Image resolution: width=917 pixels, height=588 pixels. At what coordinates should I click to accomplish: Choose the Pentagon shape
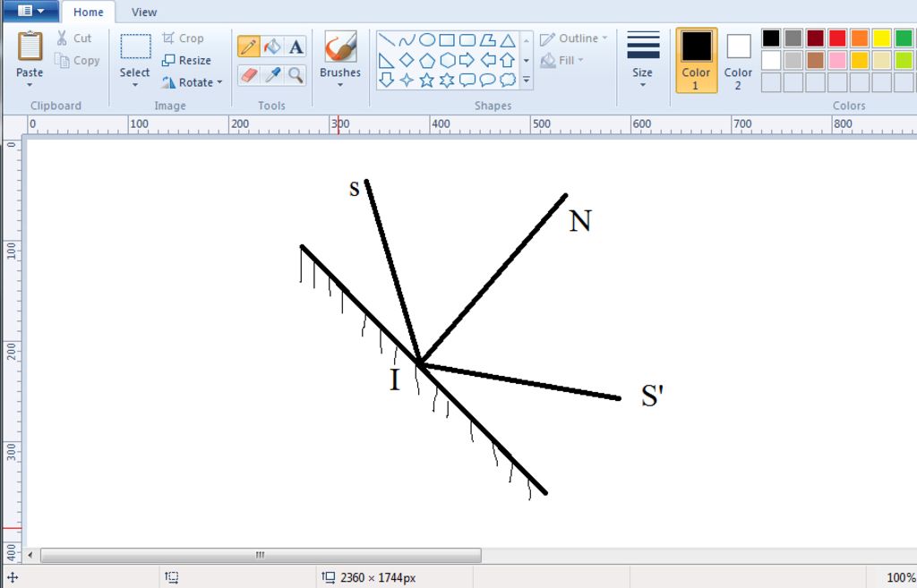[x=427, y=60]
